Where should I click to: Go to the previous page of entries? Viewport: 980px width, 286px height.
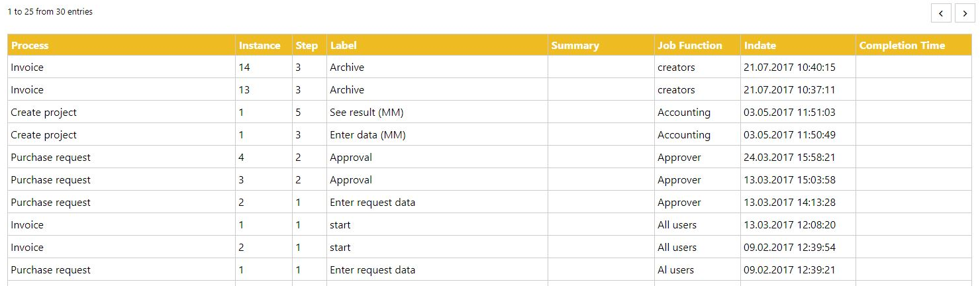[x=941, y=13]
